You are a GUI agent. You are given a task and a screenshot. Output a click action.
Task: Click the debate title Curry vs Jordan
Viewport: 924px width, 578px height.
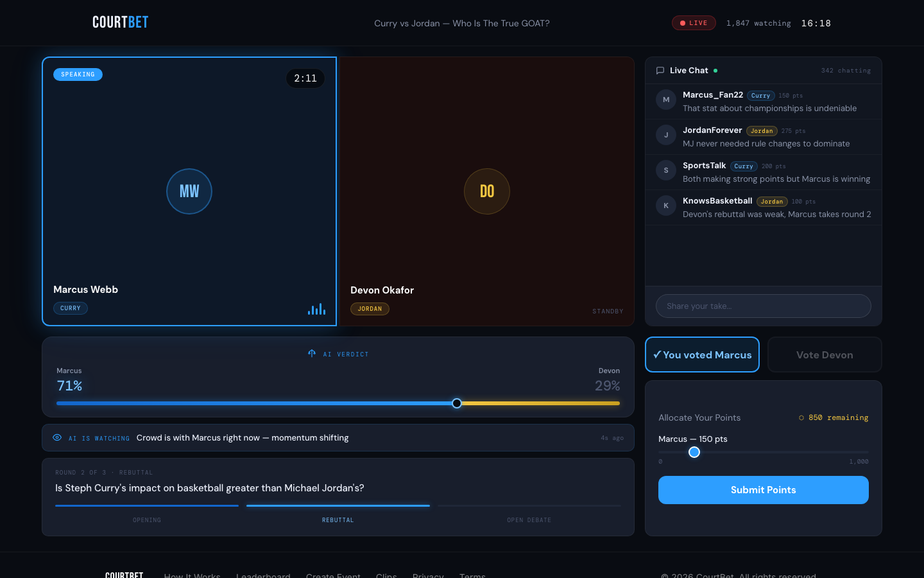pos(462,23)
